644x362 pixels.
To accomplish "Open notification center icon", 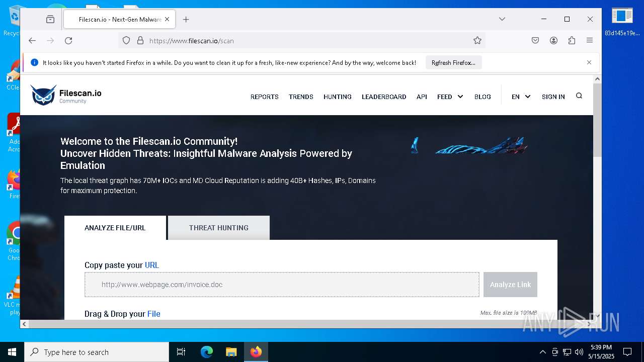I will pyautogui.click(x=627, y=352).
